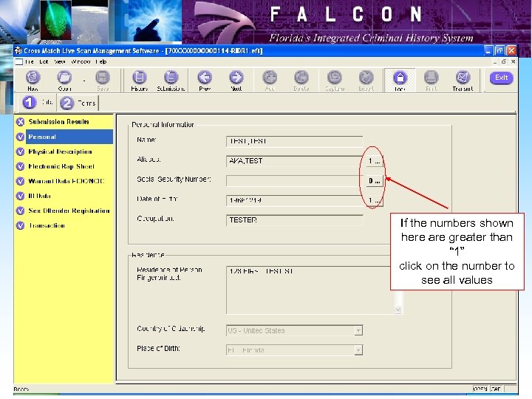Click the check icon beside Sex Offender Registration
Viewport: 532px width, 399px height.
pyautogui.click(x=21, y=211)
